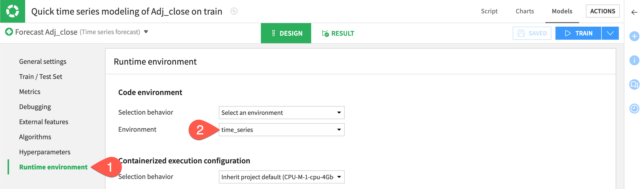Open the info icon in right sidebar

click(634, 60)
